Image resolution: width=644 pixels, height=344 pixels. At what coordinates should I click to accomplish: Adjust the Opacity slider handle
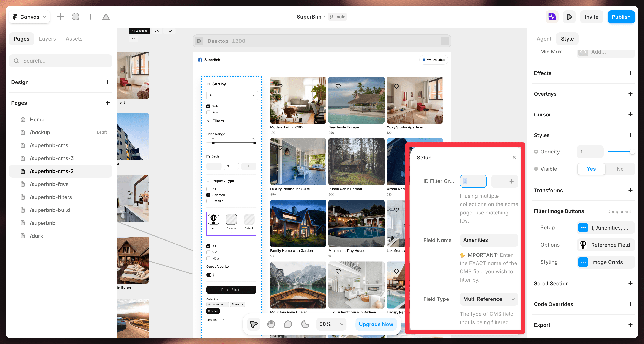(x=632, y=152)
